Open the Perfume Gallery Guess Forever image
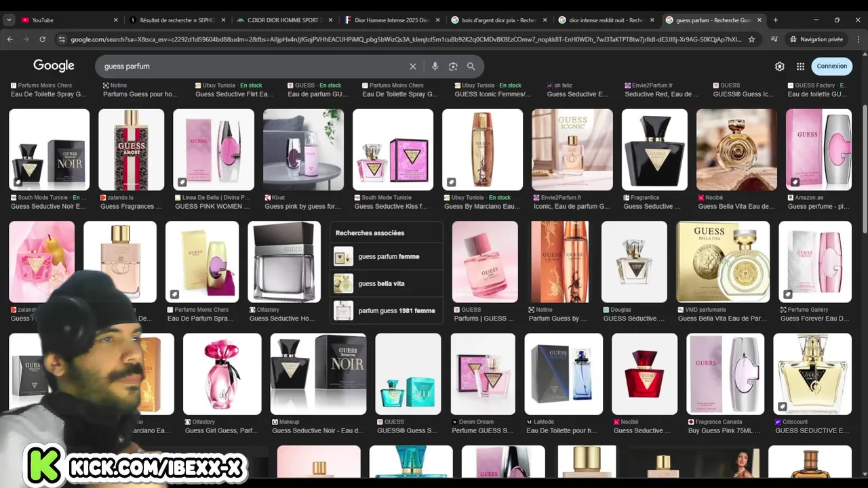Screen dimensions: 868x488 click(x=815, y=262)
